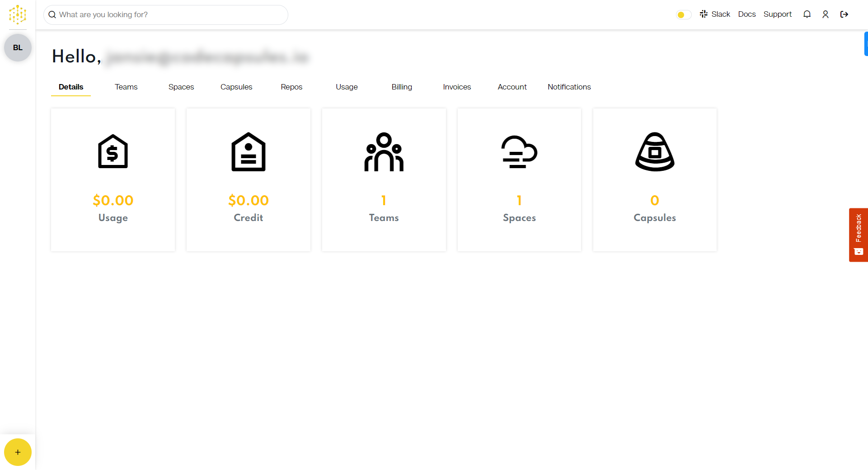
Task: Open notifications via the bell icon
Action: 807,14
